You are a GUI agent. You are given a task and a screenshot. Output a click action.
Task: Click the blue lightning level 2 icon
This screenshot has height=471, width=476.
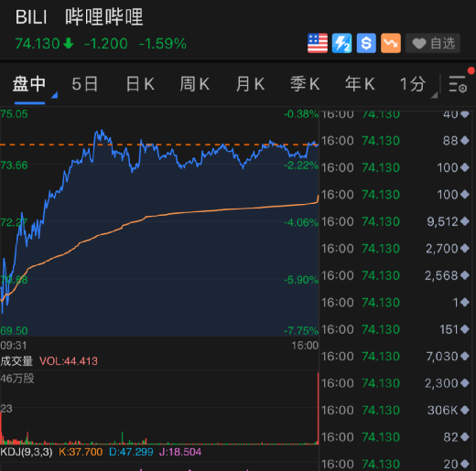[341, 43]
